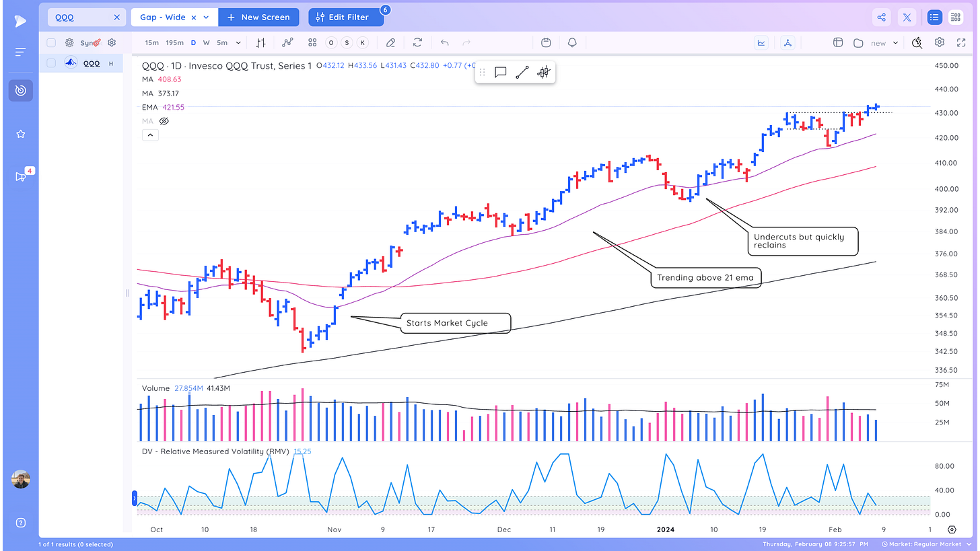Show the hidden MA indicator
The width and height of the screenshot is (980, 551).
(164, 121)
